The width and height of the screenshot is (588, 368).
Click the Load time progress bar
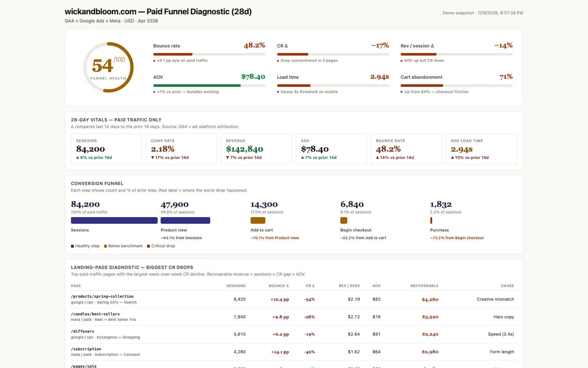[333, 85]
